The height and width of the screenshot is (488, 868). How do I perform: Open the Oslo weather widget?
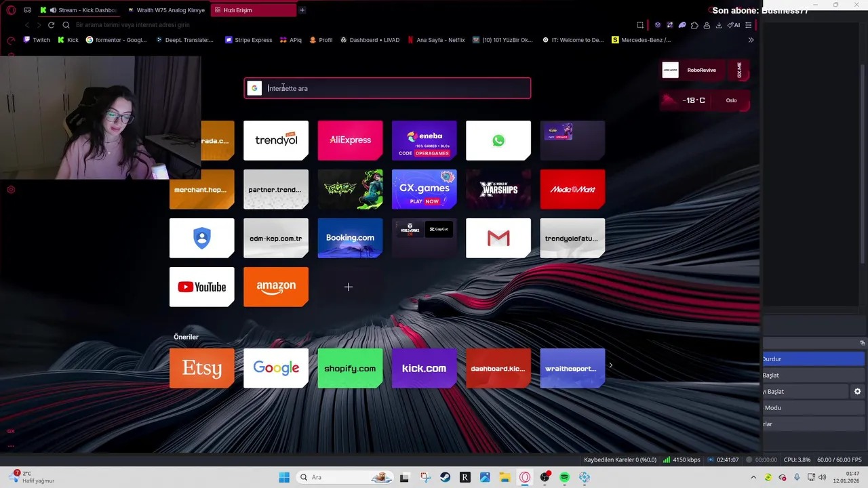[705, 100]
